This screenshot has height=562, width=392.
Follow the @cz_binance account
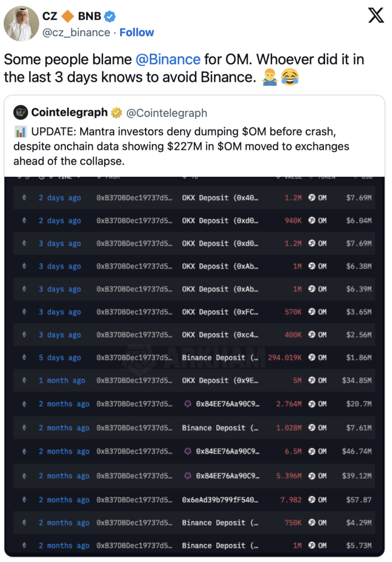(137, 32)
